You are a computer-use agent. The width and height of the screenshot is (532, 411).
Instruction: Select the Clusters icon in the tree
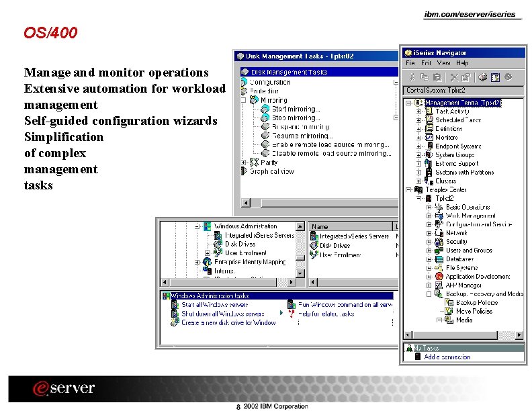point(429,181)
